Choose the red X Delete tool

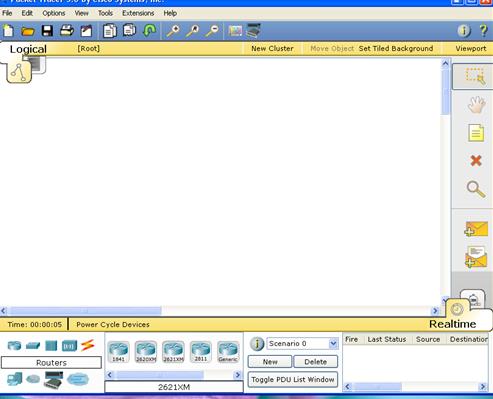[476, 161]
